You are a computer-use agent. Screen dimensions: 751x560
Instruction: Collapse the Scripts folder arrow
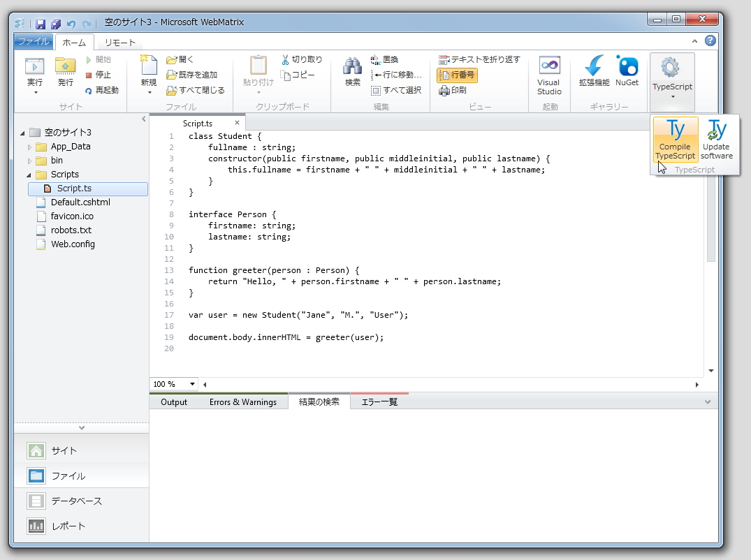point(29,175)
